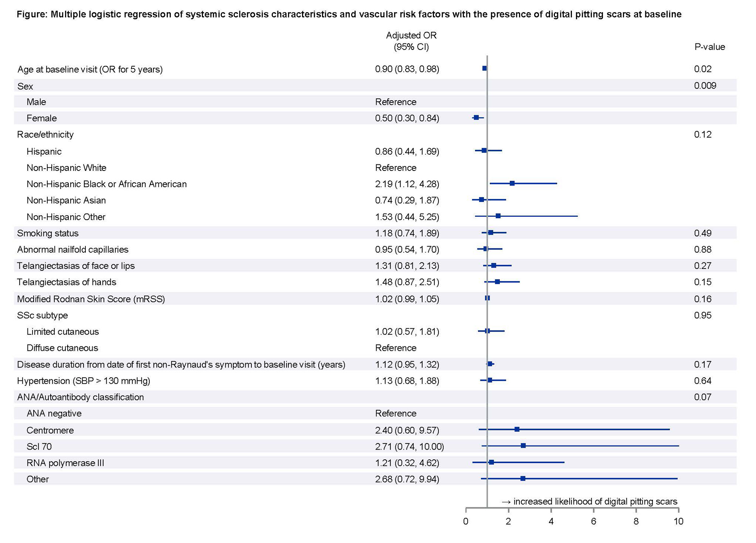Click the axis tick label 10
This screenshot has width=756, height=543.
(x=679, y=521)
